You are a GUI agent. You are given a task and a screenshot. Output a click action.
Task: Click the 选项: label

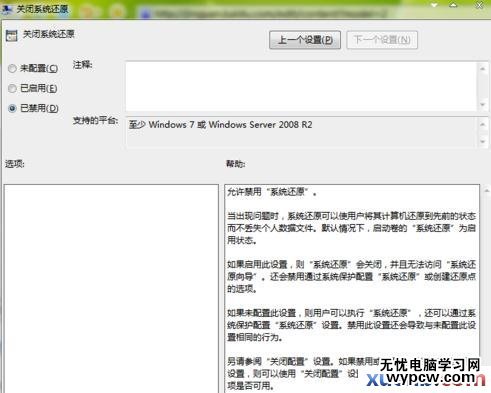click(x=14, y=164)
